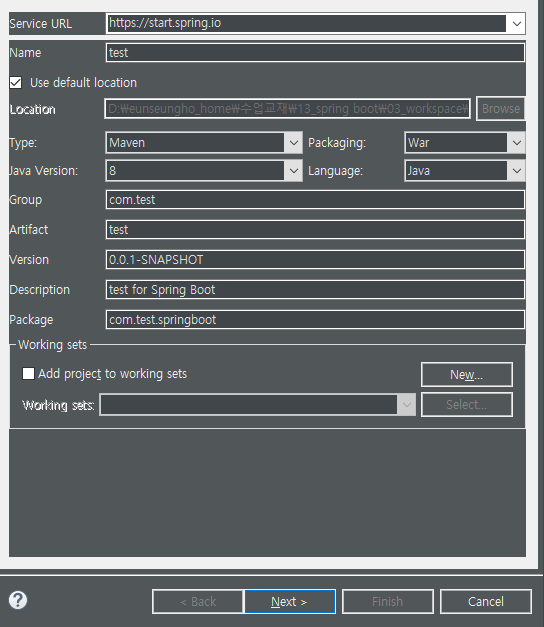Click the New... working set button

coord(466,375)
